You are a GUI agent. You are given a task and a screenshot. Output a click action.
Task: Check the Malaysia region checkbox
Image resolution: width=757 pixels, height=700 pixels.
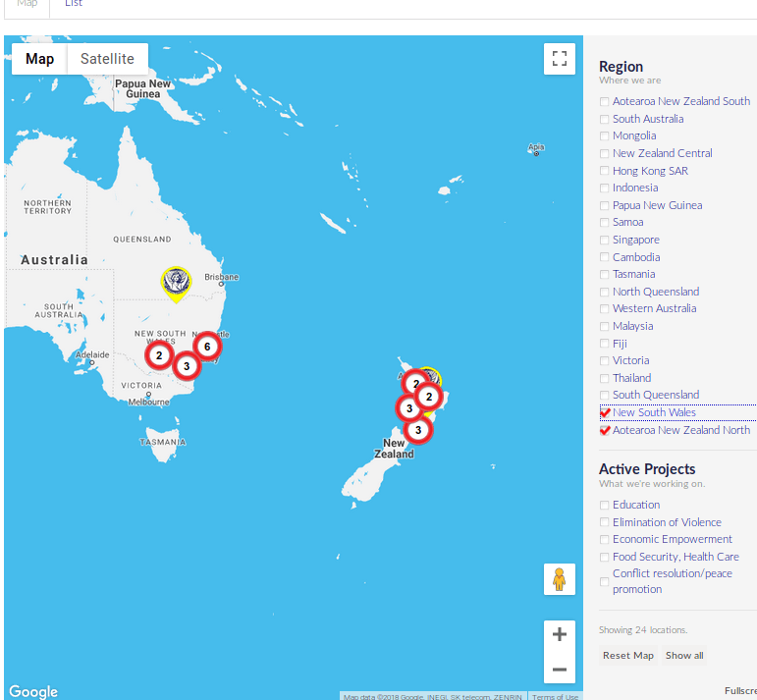[604, 326]
